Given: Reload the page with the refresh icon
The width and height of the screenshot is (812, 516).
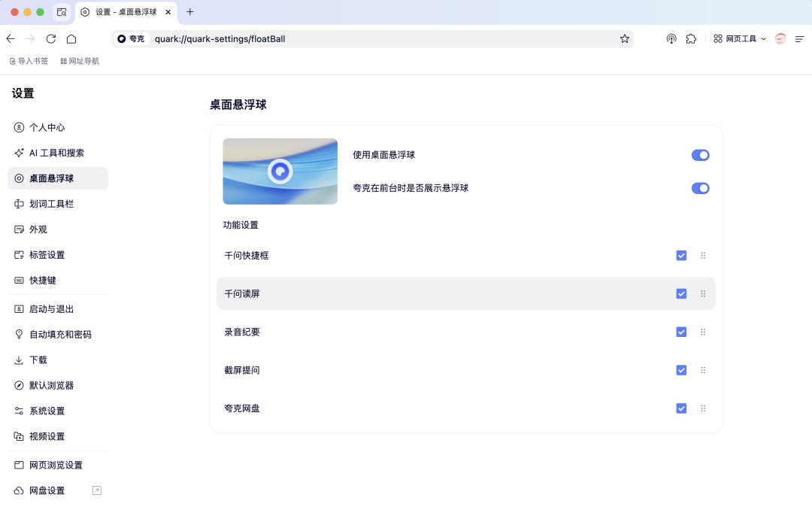Looking at the screenshot, I should [51, 39].
